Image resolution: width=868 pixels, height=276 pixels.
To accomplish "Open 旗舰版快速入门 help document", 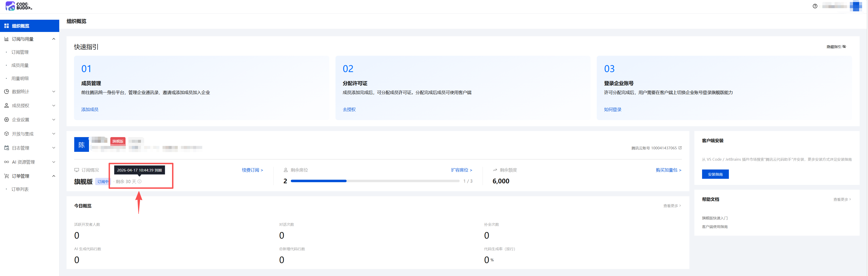I will [x=714, y=218].
